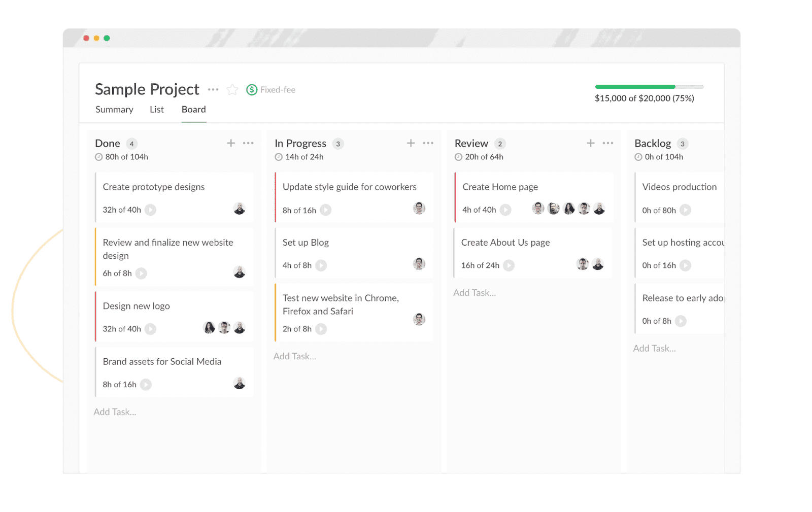Click assignee avatar on Update style guide card

pyautogui.click(x=419, y=208)
